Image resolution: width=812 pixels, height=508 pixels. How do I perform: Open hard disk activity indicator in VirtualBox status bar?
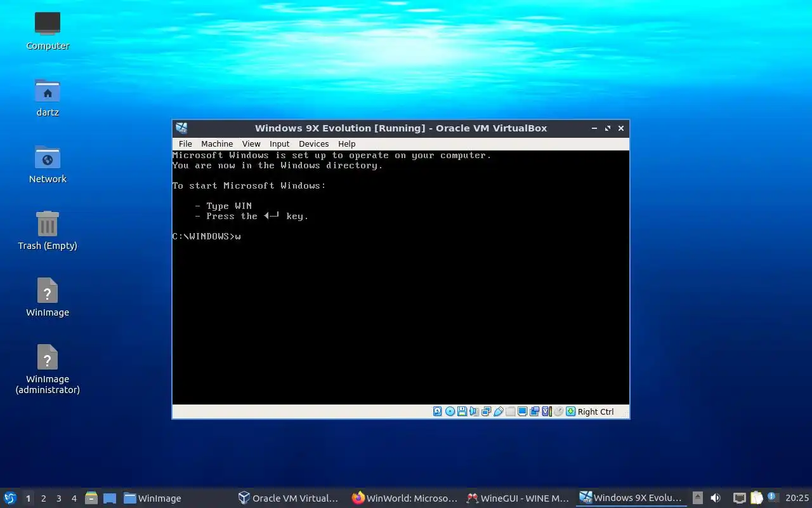[x=438, y=411]
